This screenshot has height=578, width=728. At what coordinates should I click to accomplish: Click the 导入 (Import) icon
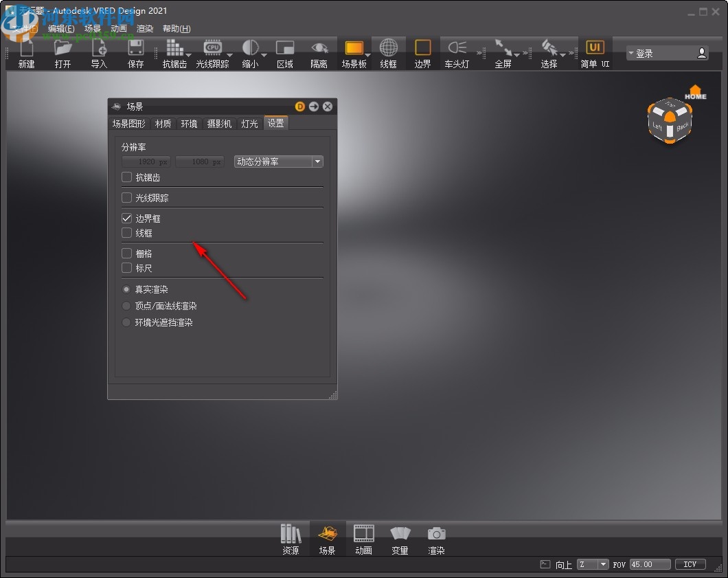(98, 53)
